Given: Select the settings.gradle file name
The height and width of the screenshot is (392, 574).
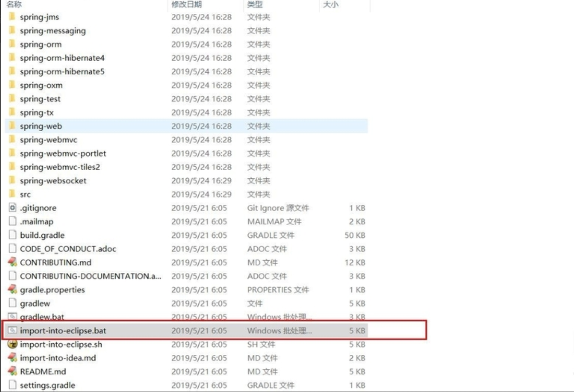Looking at the screenshot, I should click(47, 385).
